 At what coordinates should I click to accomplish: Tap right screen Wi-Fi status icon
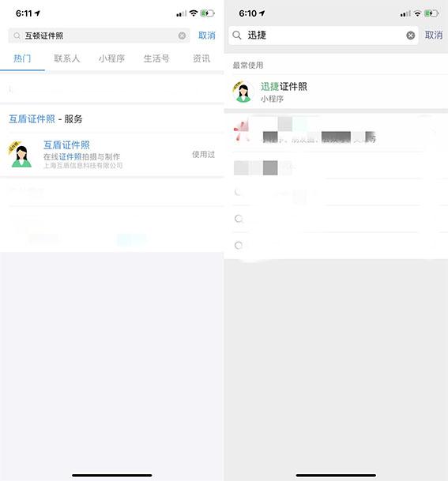pyautogui.click(x=417, y=13)
